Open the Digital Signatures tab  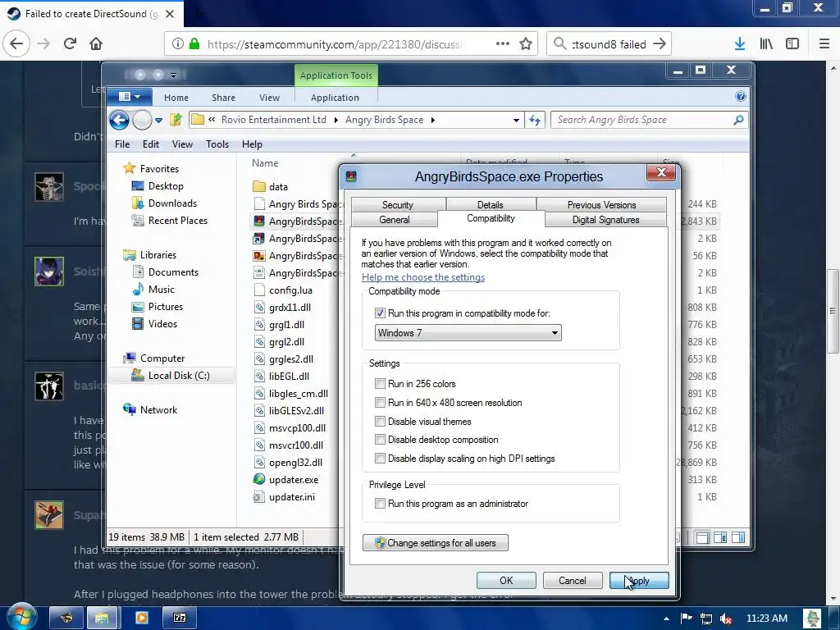click(x=606, y=220)
